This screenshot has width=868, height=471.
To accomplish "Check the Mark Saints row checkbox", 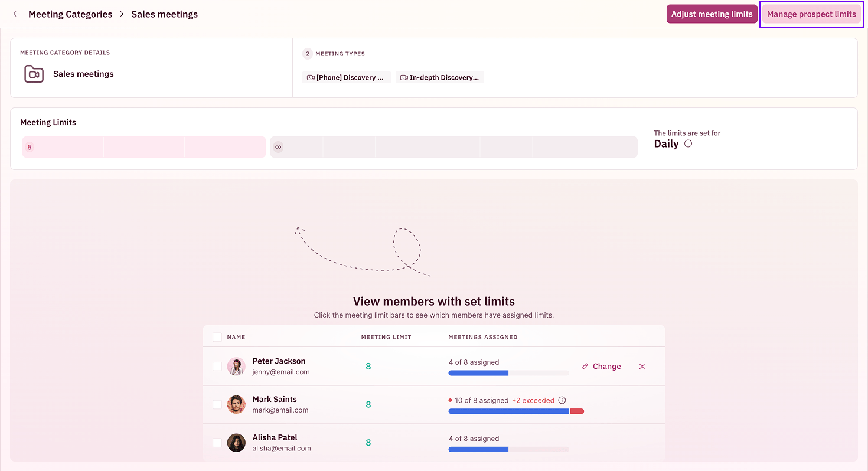I will click(217, 404).
